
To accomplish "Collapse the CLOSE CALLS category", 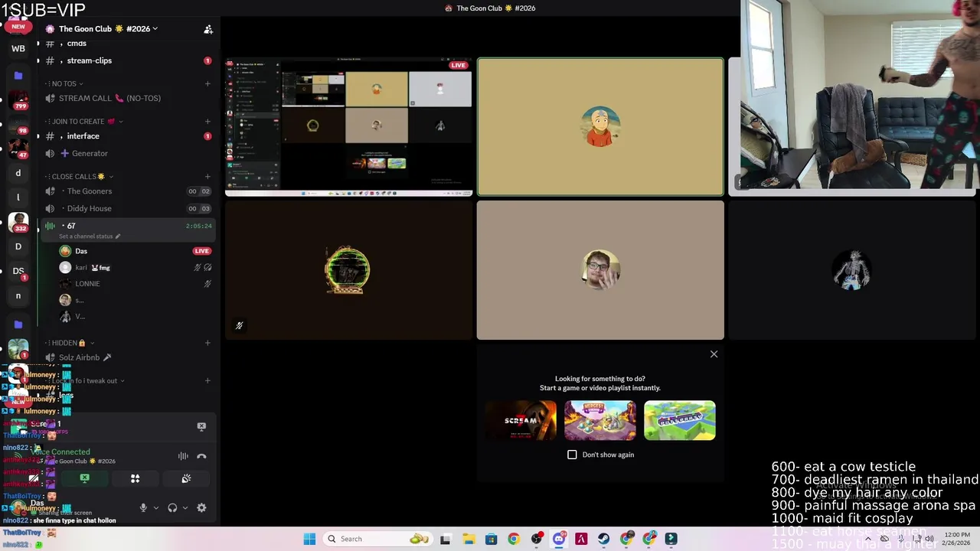I will click(79, 177).
